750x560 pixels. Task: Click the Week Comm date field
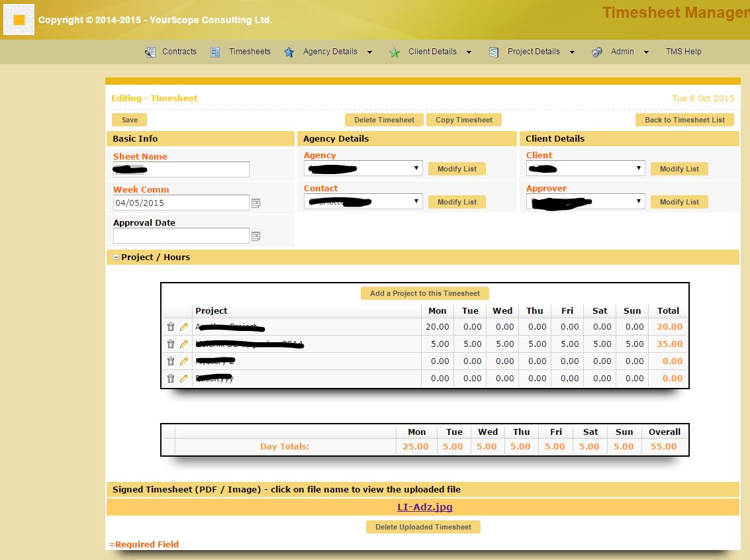181,203
